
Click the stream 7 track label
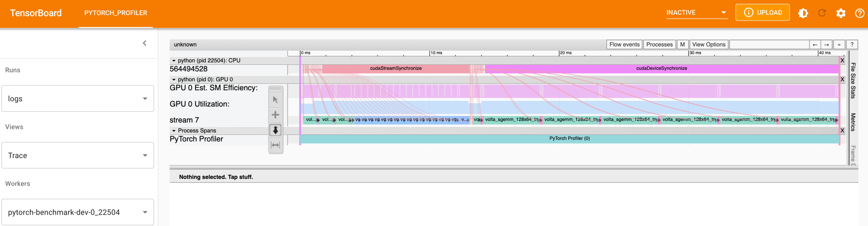(x=184, y=120)
